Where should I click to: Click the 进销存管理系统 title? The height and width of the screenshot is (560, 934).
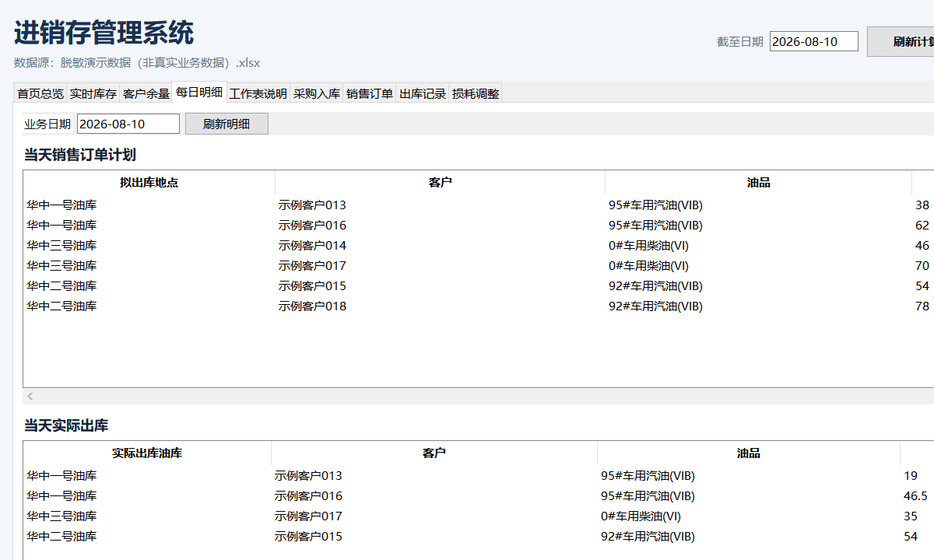[x=104, y=33]
